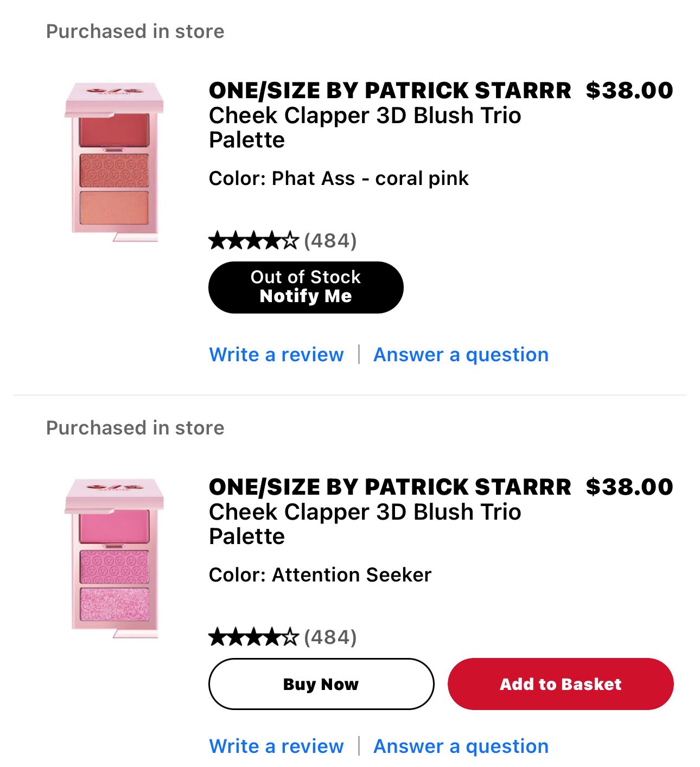Click Buy Now for Attention Seeker palette
700x767 pixels.
click(x=321, y=684)
